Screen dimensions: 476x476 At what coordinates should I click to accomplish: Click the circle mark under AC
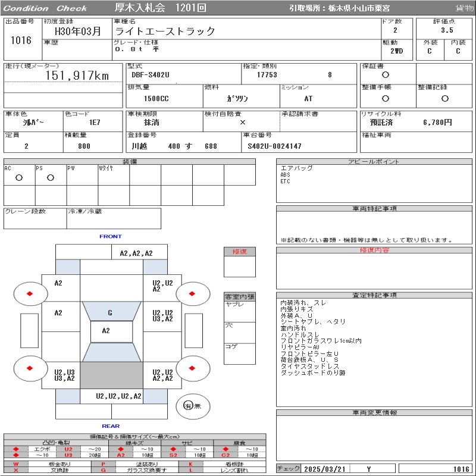pos(19,177)
